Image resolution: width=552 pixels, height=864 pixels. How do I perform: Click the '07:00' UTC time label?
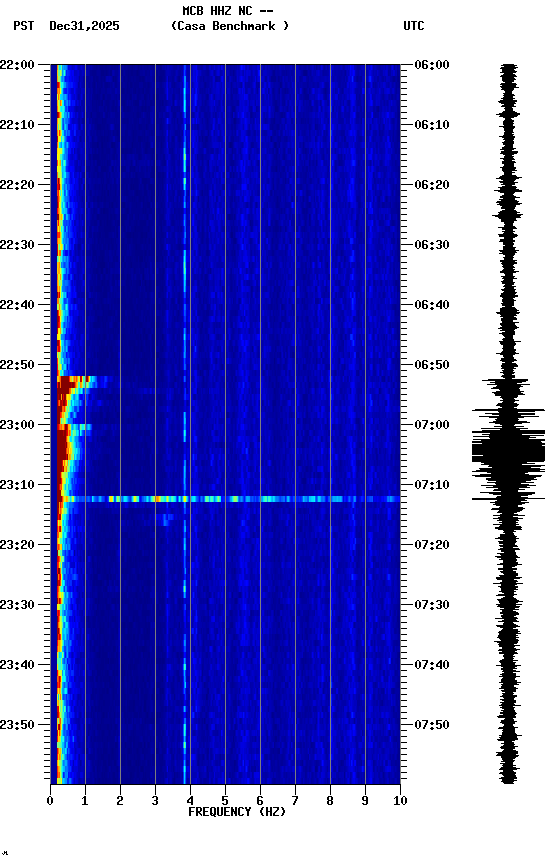(432, 425)
